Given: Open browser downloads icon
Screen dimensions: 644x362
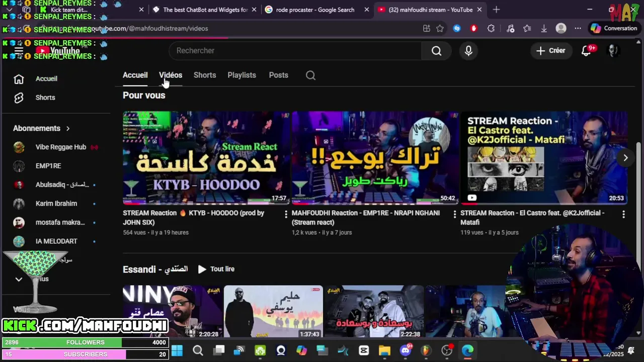Looking at the screenshot, I should click(544, 29).
